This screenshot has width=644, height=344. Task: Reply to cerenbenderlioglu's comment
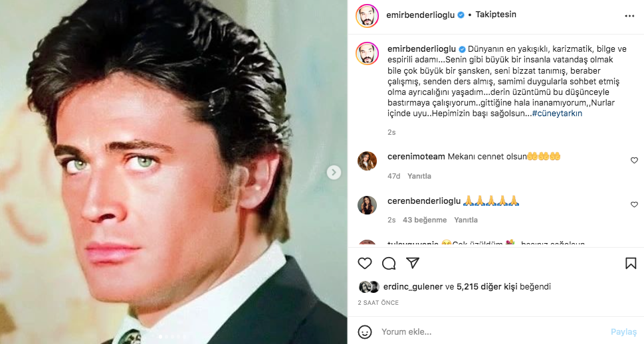(x=466, y=220)
